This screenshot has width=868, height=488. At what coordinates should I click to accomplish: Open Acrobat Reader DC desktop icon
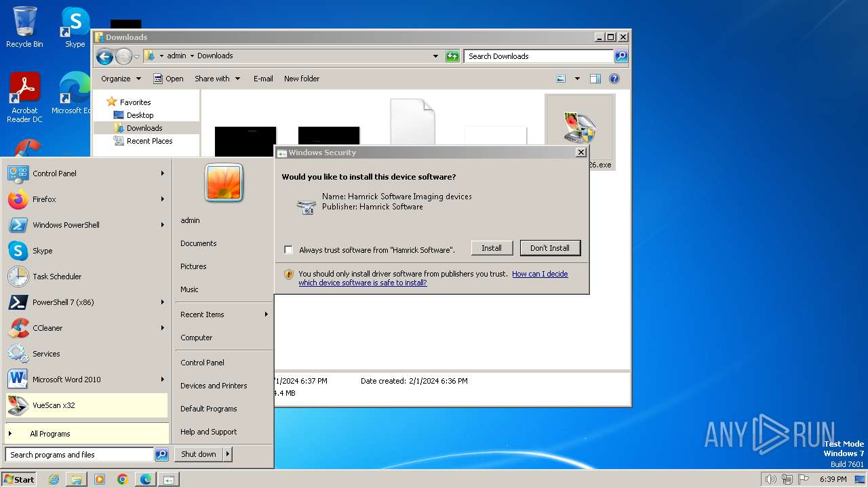(24, 98)
